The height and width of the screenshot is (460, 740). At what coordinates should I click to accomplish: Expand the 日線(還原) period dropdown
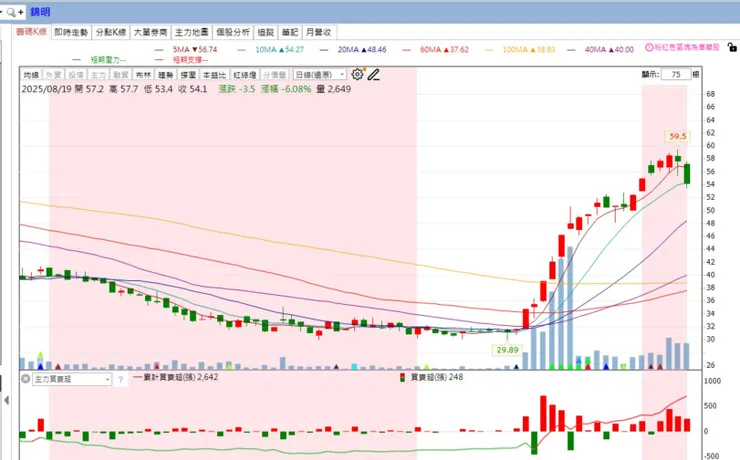[x=320, y=75]
